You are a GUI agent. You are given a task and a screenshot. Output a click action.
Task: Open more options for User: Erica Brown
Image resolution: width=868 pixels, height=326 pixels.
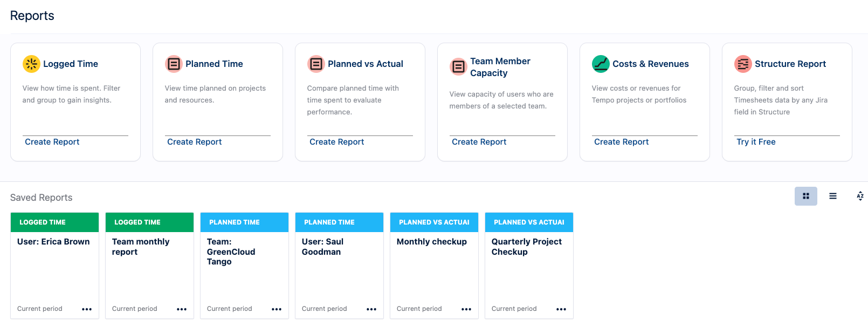tap(87, 309)
